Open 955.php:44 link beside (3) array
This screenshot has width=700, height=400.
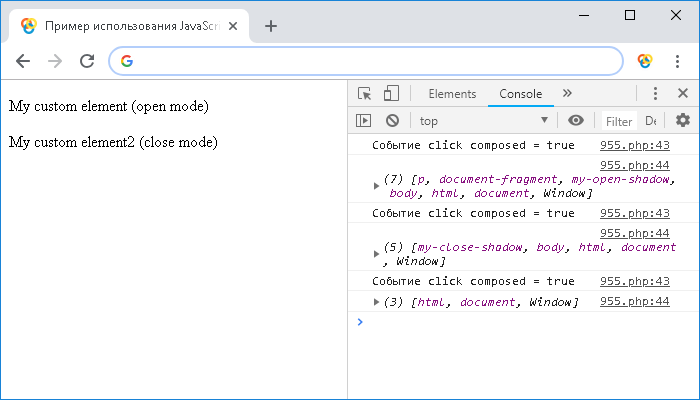634,301
